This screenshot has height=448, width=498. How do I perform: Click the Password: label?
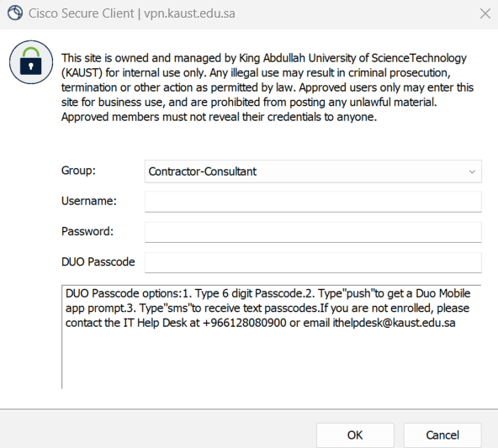(87, 231)
